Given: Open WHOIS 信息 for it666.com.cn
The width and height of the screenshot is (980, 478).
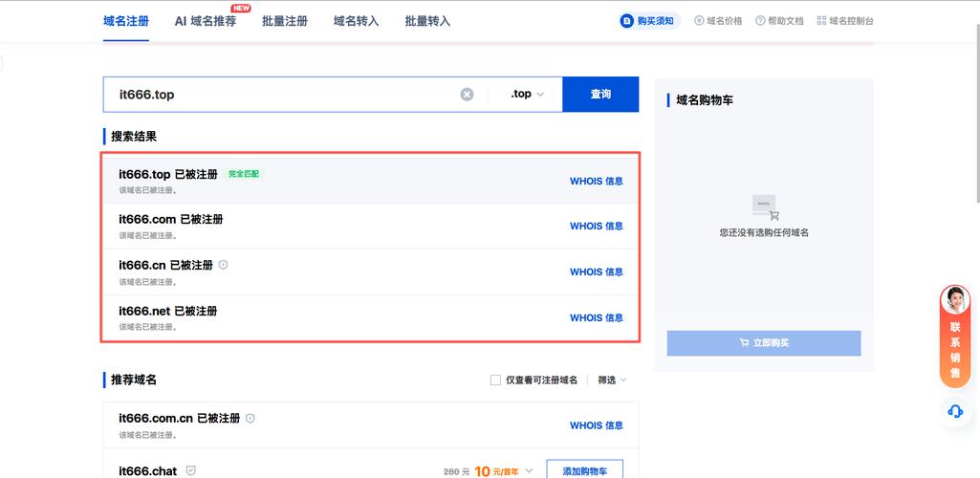Looking at the screenshot, I should [597, 425].
